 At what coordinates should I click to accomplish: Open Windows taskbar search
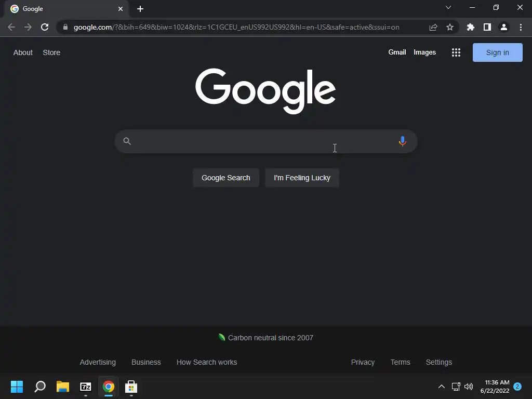[40, 387]
